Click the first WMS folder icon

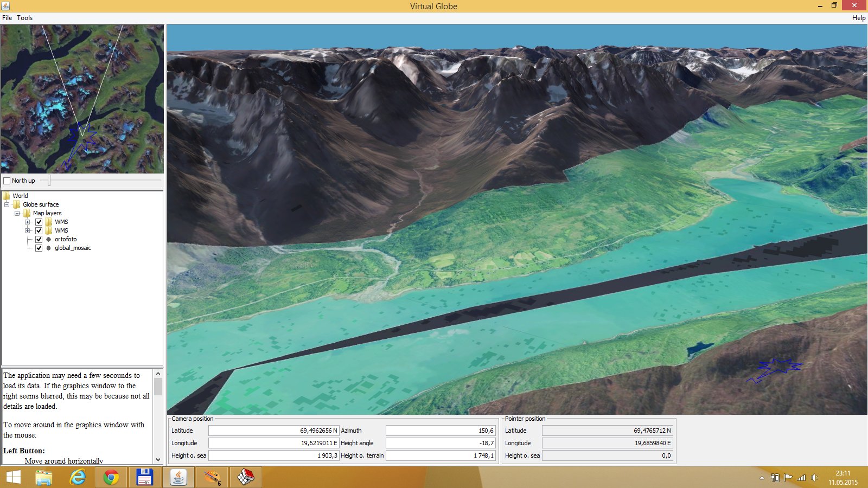click(49, 222)
